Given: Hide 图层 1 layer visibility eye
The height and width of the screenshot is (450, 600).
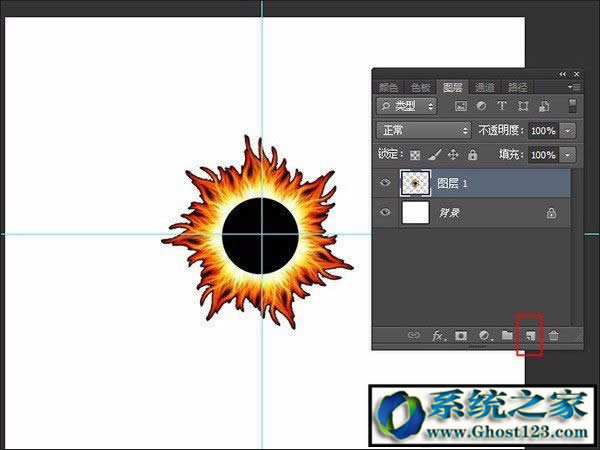Looking at the screenshot, I should click(386, 184).
